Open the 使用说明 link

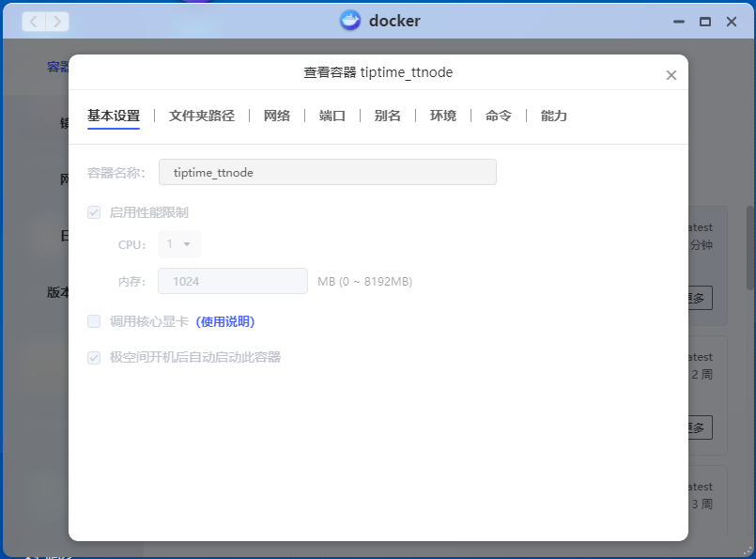tap(225, 321)
